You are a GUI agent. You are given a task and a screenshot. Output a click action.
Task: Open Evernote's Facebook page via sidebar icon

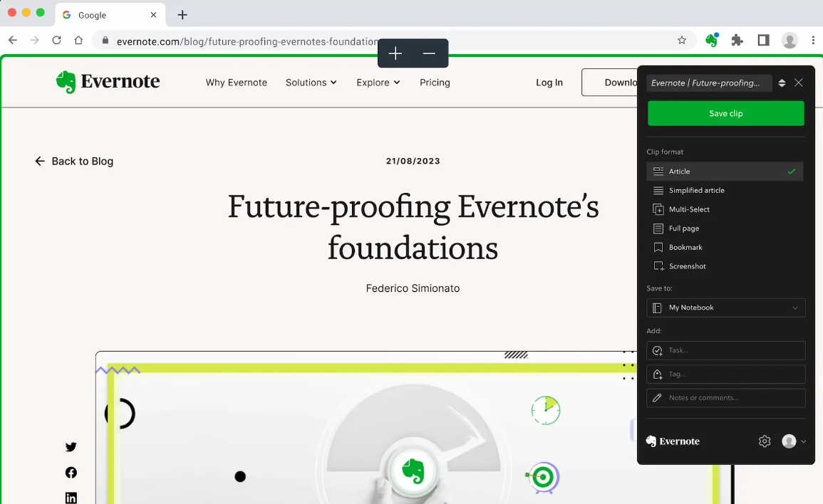click(71, 472)
